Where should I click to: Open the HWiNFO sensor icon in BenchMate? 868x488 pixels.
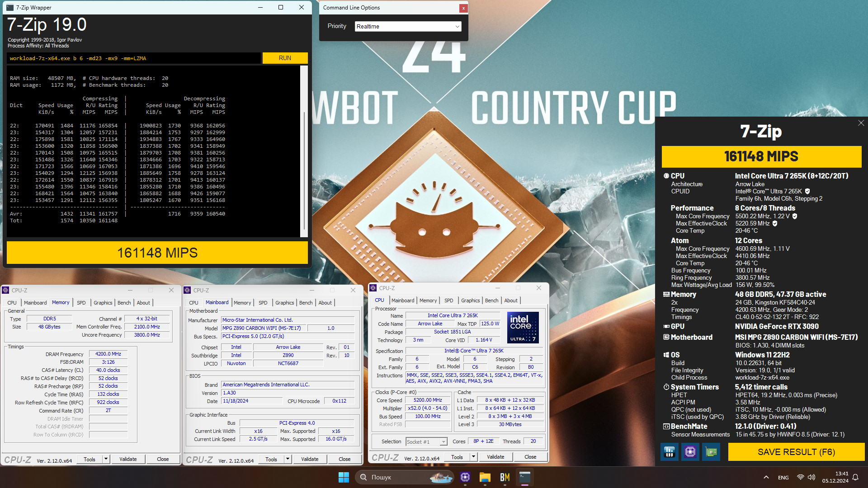tap(670, 452)
